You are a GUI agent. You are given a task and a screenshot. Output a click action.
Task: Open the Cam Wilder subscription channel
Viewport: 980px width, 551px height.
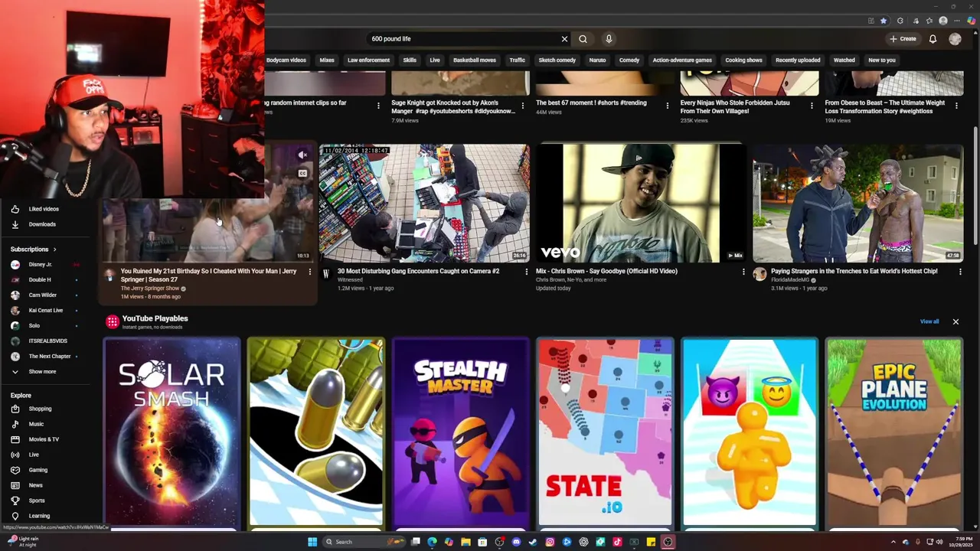[42, 295]
